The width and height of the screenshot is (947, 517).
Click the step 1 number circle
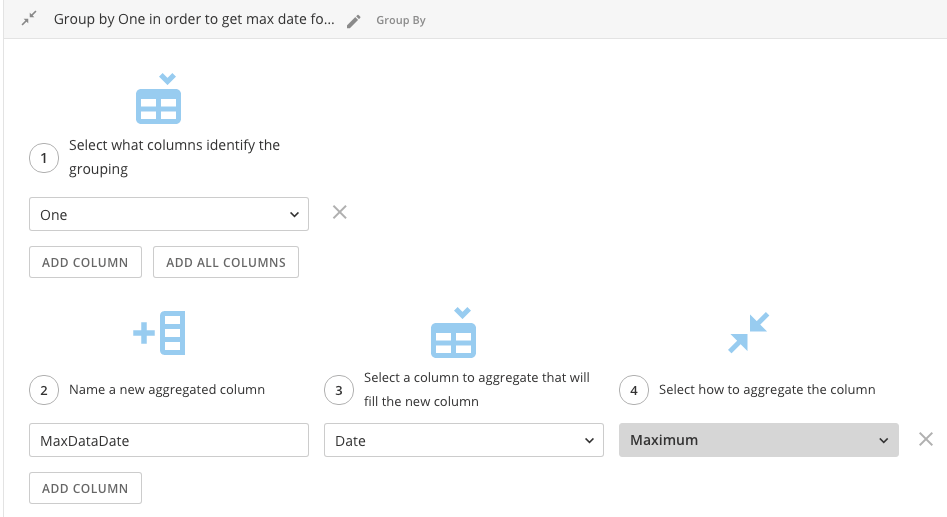44,158
